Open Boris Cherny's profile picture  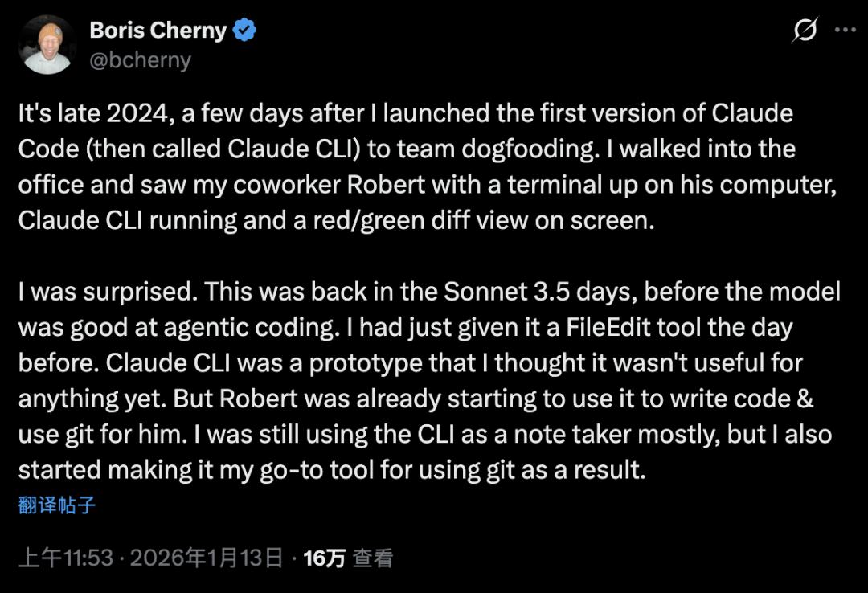tap(47, 44)
